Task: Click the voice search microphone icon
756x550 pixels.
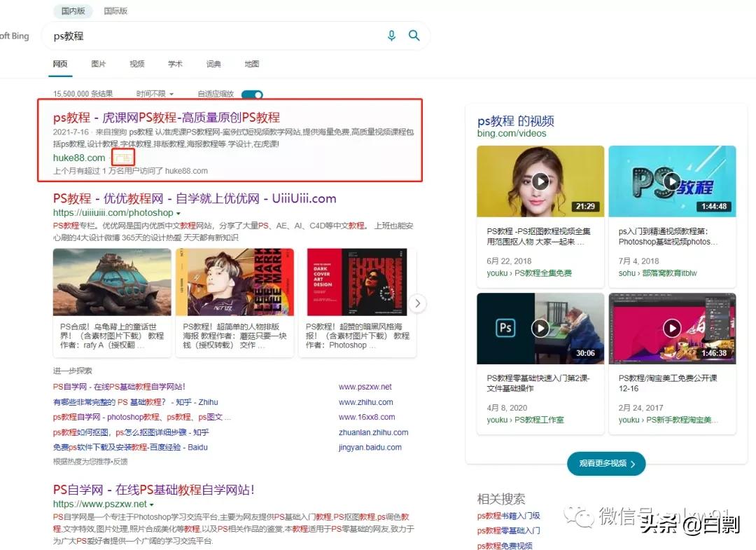Action: tap(391, 36)
